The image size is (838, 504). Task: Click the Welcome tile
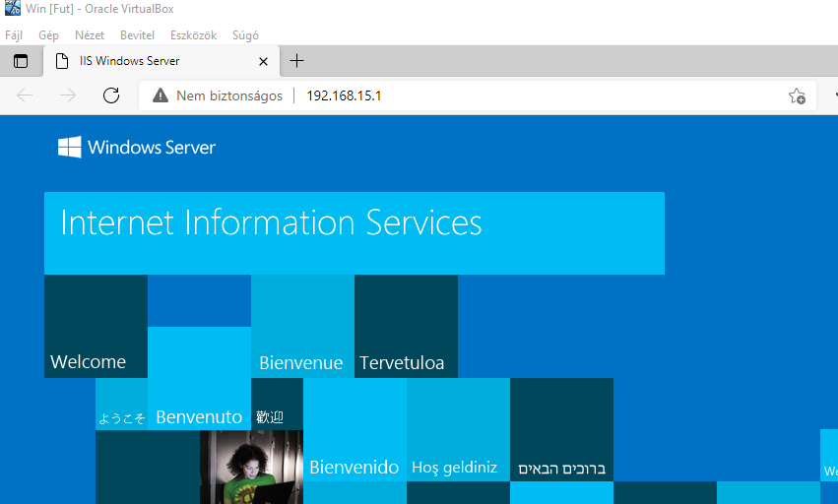[96, 326]
